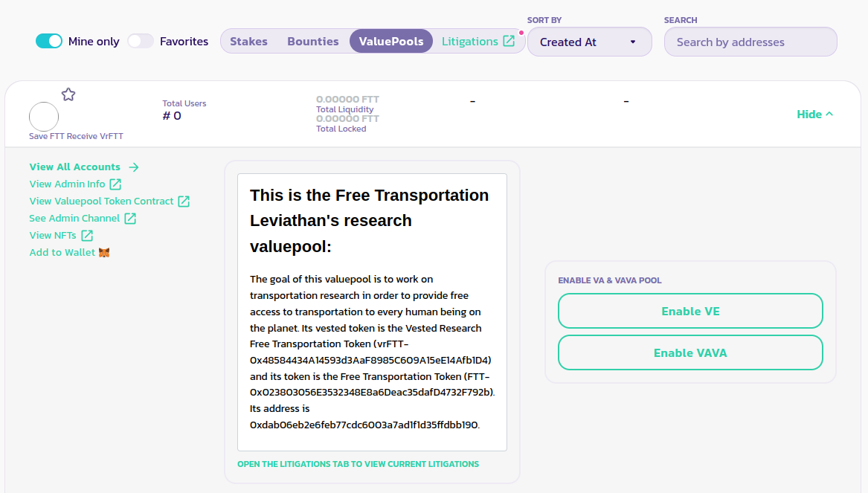The image size is (868, 493).
Task: Click external link icon beside See Admin Channel
Action: click(x=130, y=219)
